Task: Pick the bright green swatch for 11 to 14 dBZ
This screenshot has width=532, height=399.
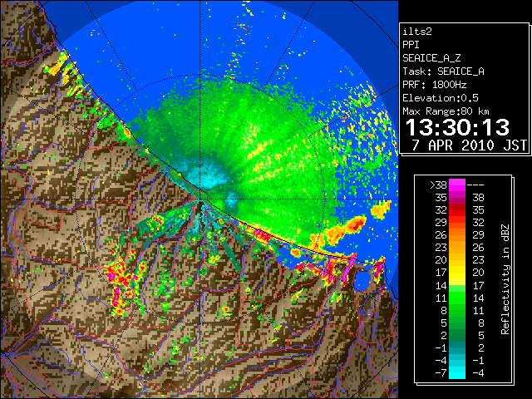Action: [x=457, y=298]
